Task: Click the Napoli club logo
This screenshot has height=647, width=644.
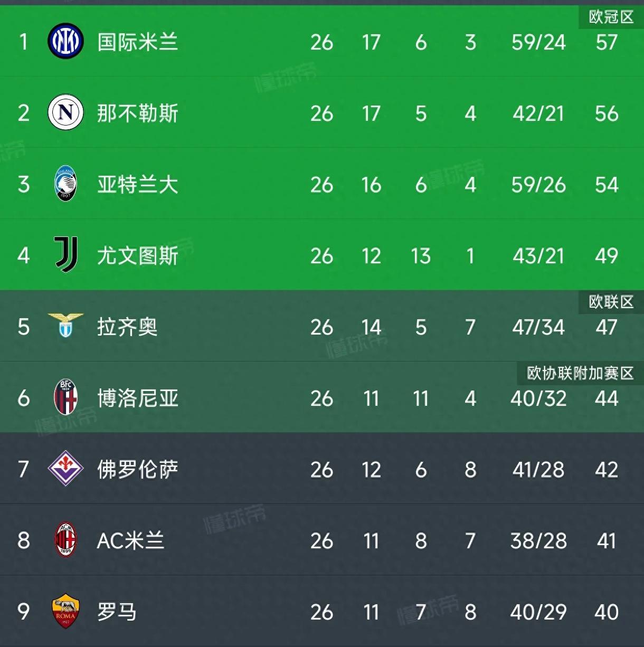Action: pyautogui.click(x=66, y=112)
